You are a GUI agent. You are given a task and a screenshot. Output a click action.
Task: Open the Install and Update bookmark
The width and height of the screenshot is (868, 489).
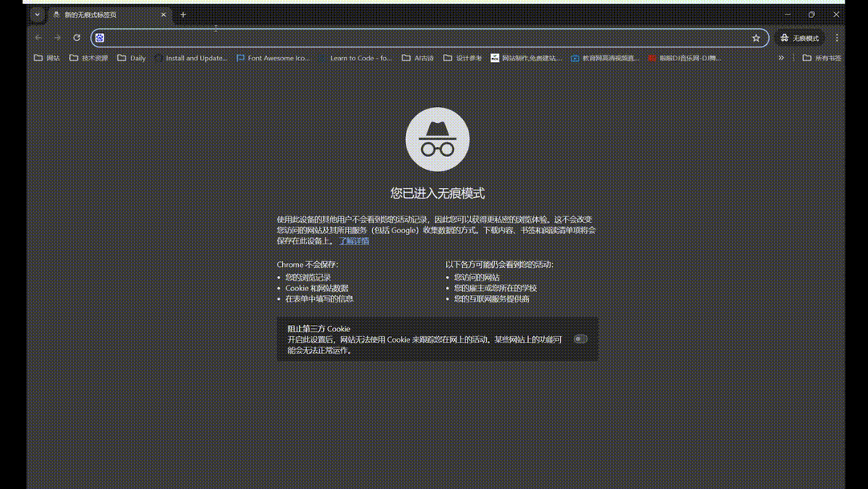coord(191,58)
